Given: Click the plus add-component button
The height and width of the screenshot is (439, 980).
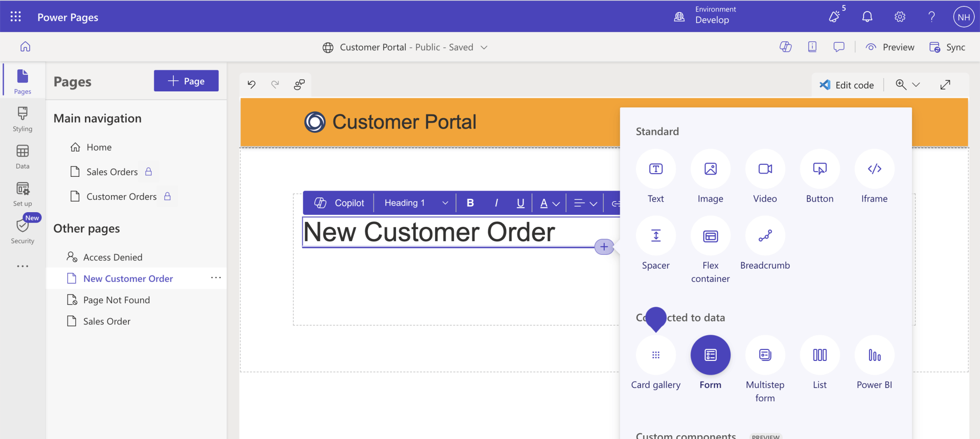Looking at the screenshot, I should pyautogui.click(x=604, y=247).
